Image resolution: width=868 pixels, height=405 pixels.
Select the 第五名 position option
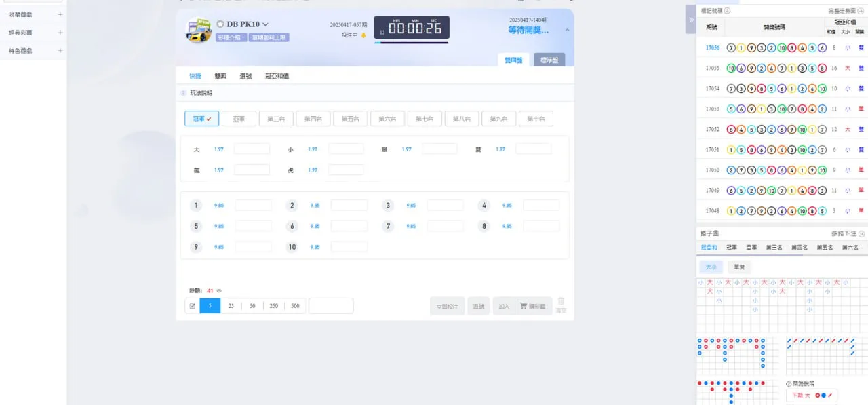[350, 119]
